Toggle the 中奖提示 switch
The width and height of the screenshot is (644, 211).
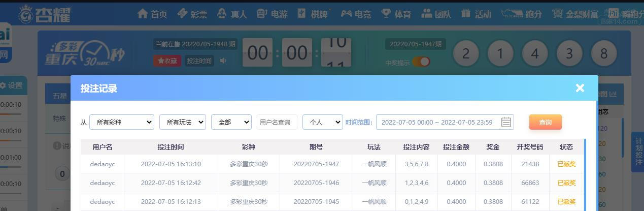click(421, 62)
